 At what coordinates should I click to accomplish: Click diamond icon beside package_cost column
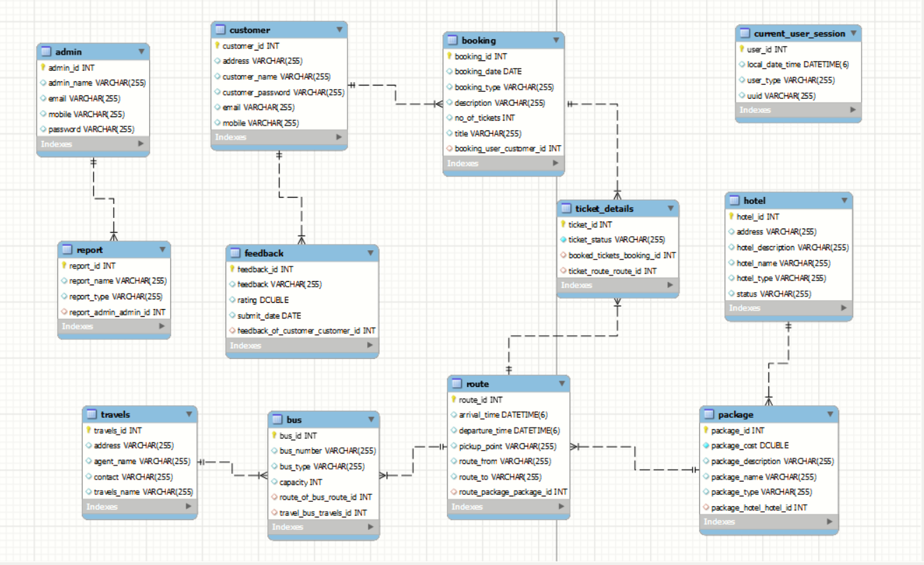(x=706, y=446)
